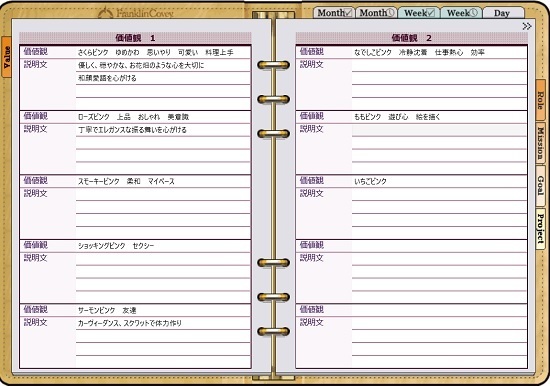Open the Day tab
The width and height of the screenshot is (550, 386).
tap(503, 13)
